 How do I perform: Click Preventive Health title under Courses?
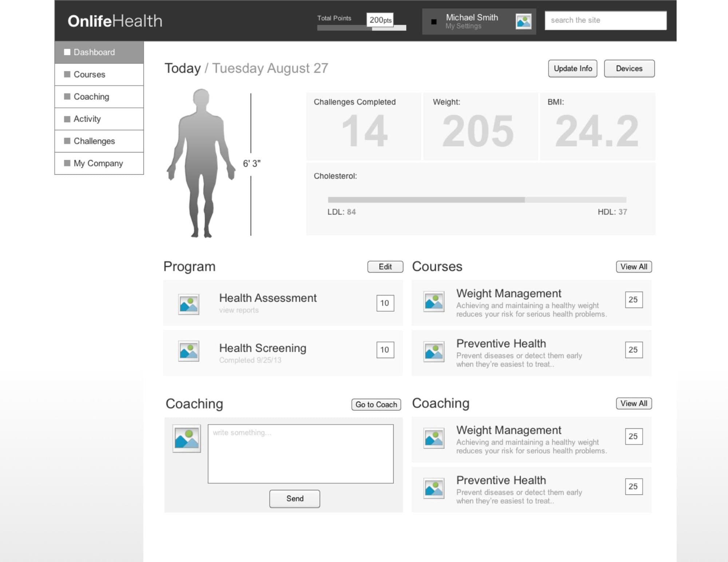501,343
